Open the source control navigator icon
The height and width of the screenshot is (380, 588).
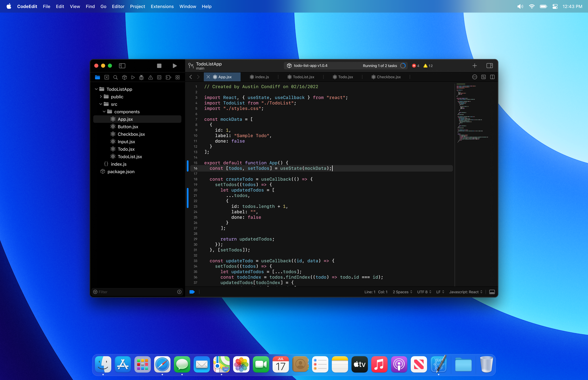(x=107, y=77)
